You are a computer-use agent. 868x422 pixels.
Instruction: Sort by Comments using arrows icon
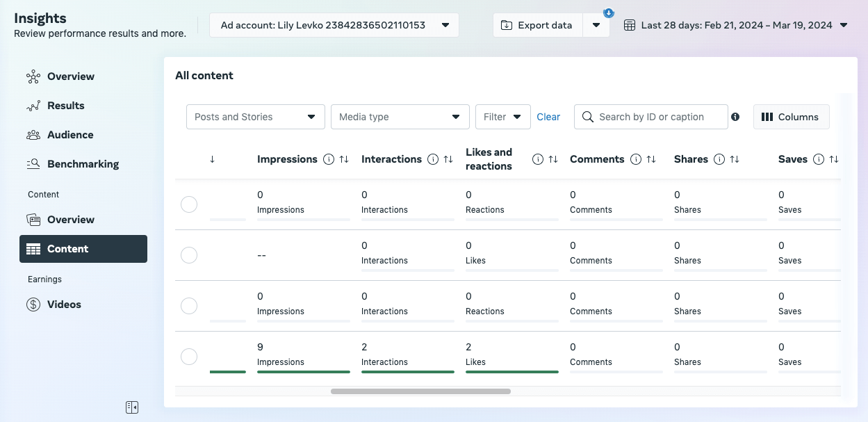pos(651,159)
